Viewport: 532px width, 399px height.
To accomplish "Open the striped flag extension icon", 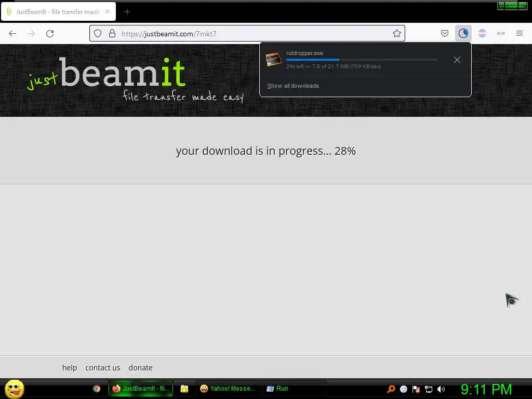I will (x=482, y=33).
